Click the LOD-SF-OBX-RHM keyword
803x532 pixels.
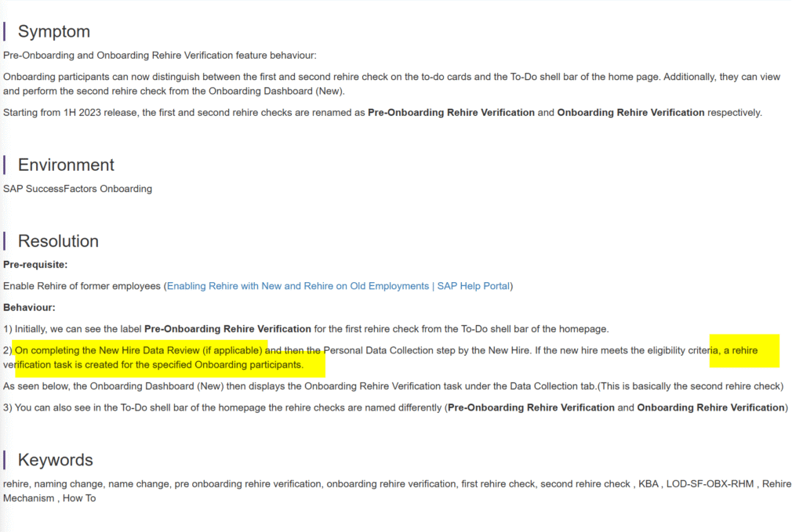click(711, 484)
